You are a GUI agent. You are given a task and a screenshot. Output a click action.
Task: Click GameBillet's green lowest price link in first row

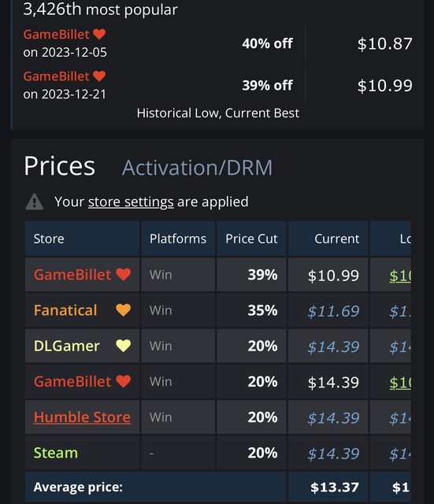coord(400,276)
